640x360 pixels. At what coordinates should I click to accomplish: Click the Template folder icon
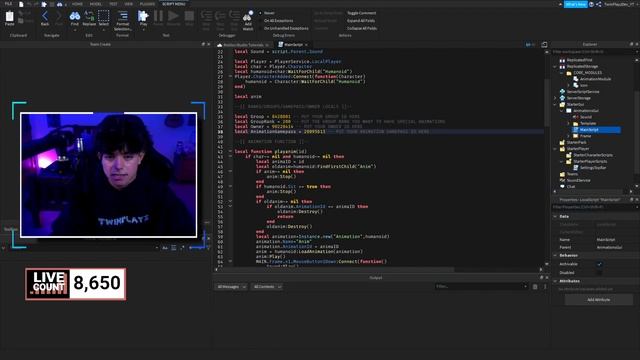point(576,123)
